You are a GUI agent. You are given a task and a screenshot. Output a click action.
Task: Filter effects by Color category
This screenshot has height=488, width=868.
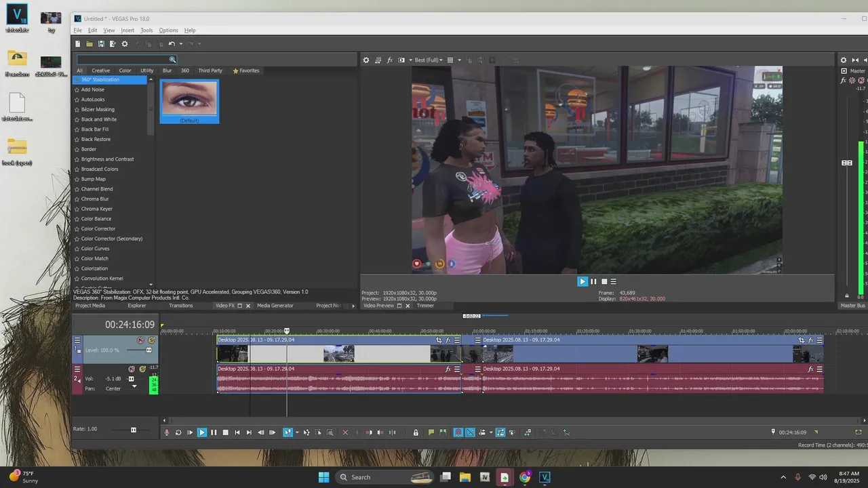(125, 70)
